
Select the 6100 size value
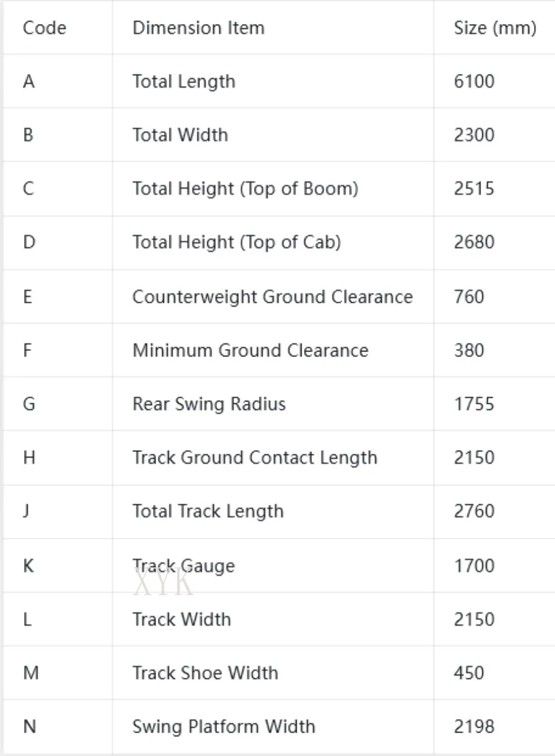pyautogui.click(x=474, y=81)
